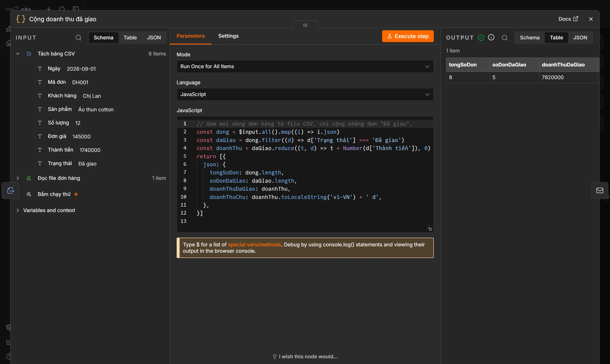This screenshot has width=610, height=364.
Task: Select the output cell showing 5
Action: pyautogui.click(x=514, y=77)
